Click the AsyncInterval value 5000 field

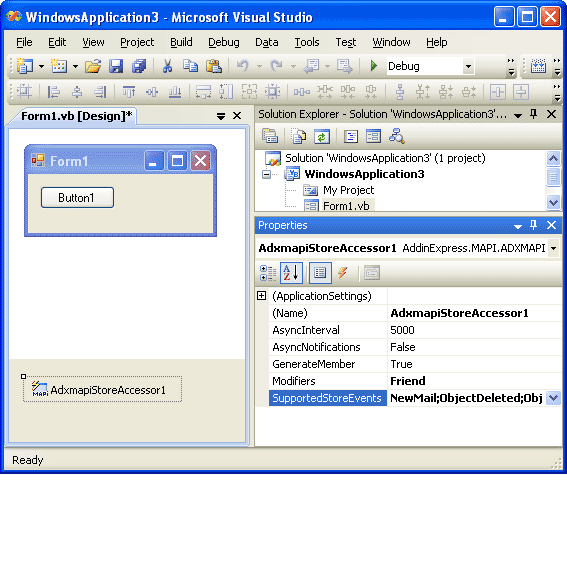click(474, 330)
